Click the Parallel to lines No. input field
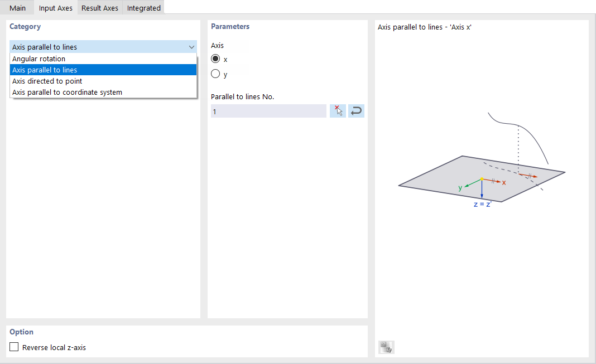Viewport: 596px width, 364px height. point(268,110)
